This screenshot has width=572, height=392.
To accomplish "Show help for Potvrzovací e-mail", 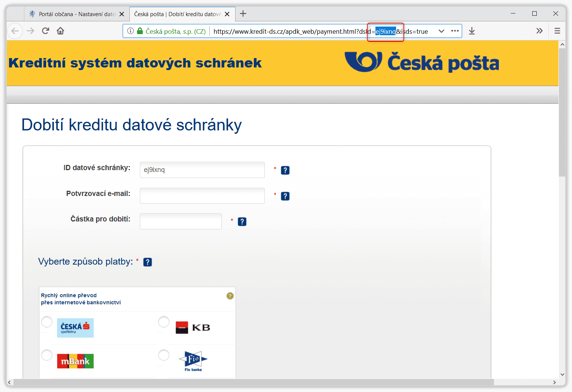I will pos(285,196).
